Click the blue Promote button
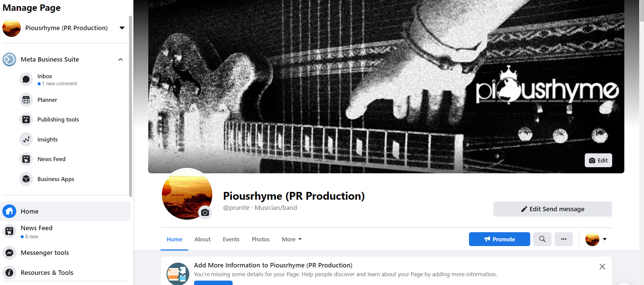The image size is (644, 285). click(x=499, y=239)
